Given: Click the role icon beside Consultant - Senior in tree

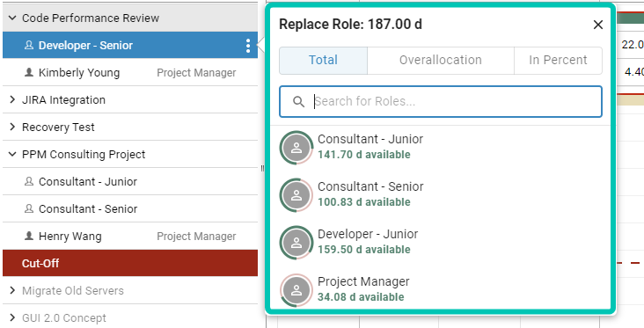Looking at the screenshot, I should pyautogui.click(x=29, y=208).
